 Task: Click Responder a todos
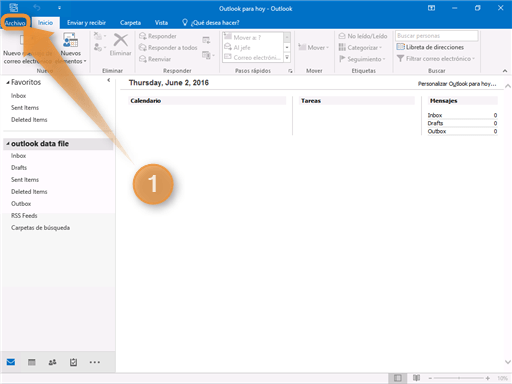click(x=168, y=48)
